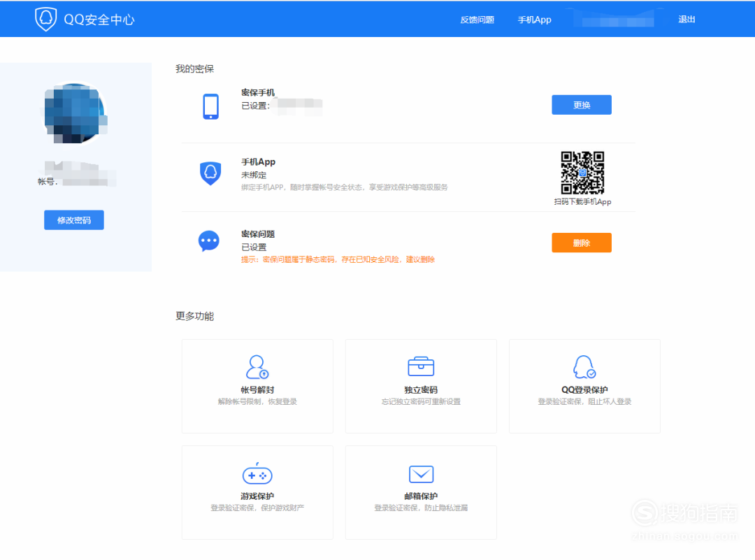Click the 密保手机 phone icon
755x560 pixels.
click(211, 106)
